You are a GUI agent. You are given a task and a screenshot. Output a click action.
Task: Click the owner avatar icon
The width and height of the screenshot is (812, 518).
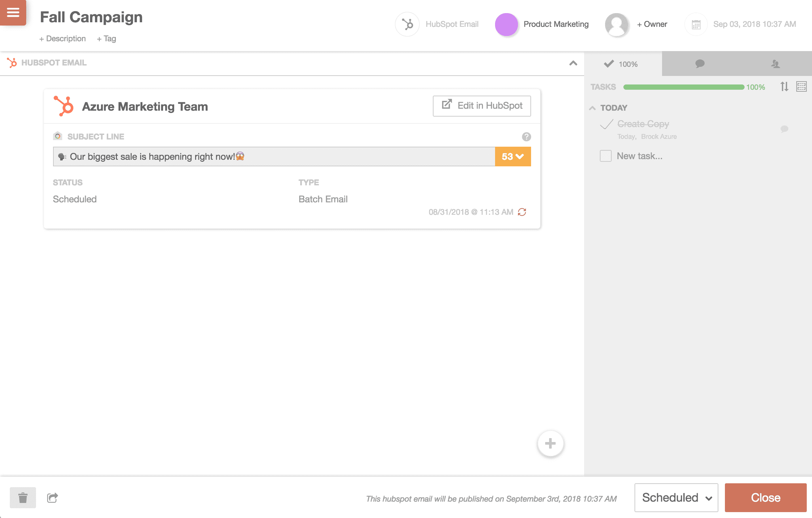coord(617,24)
